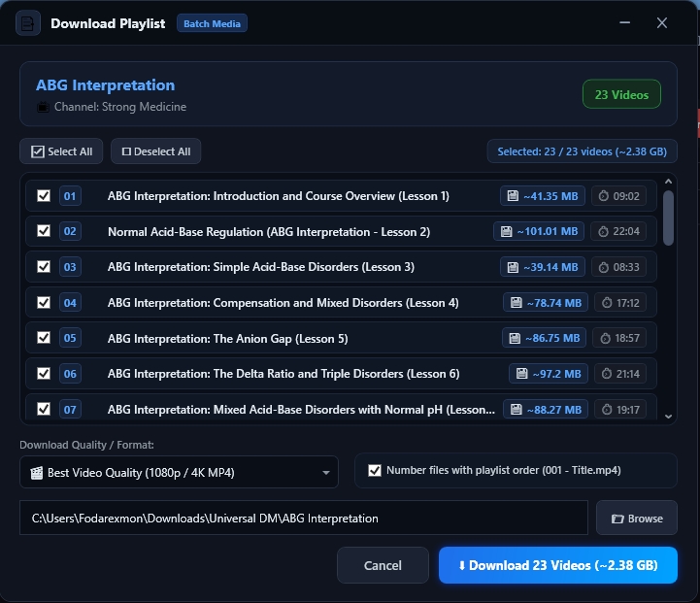Click the clapperboard icon in quality dropdown
The height and width of the screenshot is (603, 700).
(x=37, y=472)
